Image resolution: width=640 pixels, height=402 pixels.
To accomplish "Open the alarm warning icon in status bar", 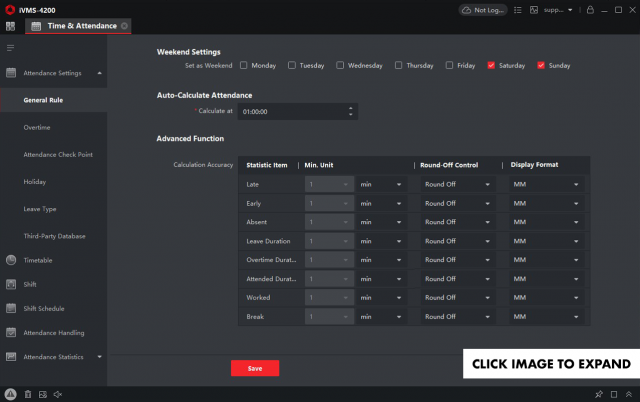I will [11, 394].
